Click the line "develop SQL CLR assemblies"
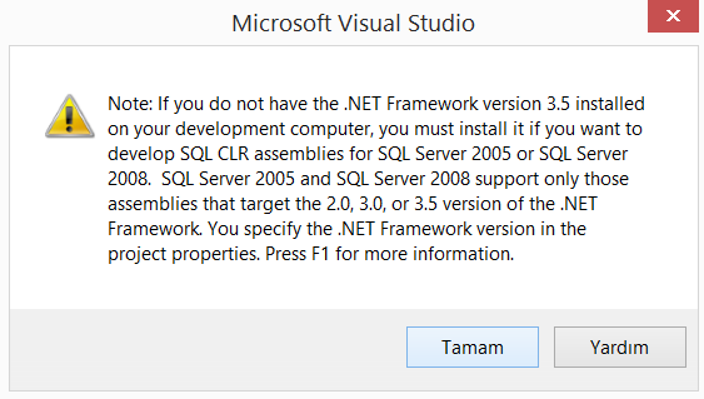The width and height of the screenshot is (704, 399). pos(368,153)
